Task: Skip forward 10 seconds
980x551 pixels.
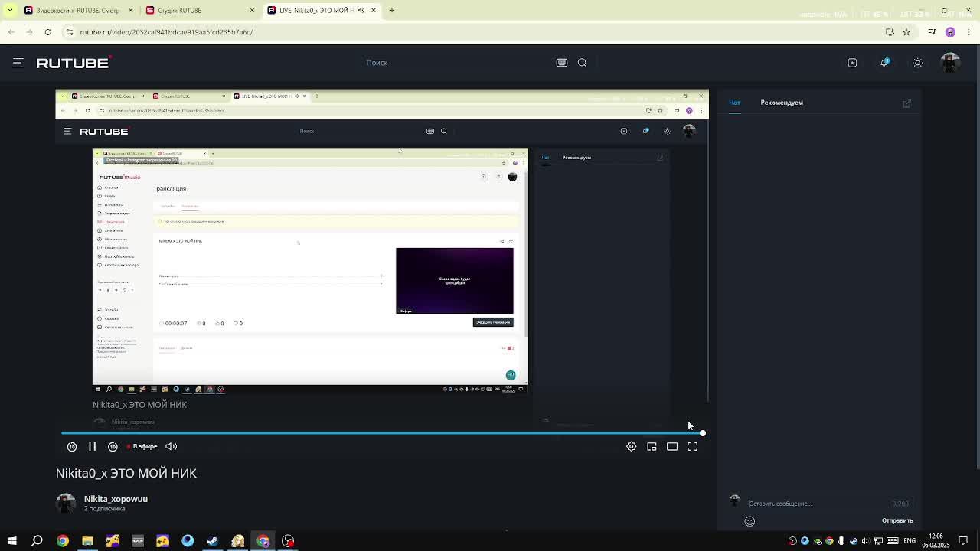Action: tap(113, 446)
